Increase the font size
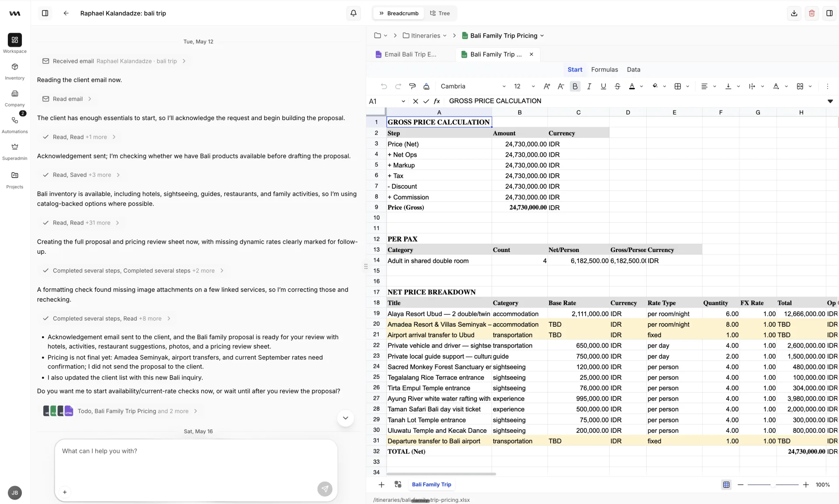Image resolution: width=839 pixels, height=504 pixels. pyautogui.click(x=547, y=86)
